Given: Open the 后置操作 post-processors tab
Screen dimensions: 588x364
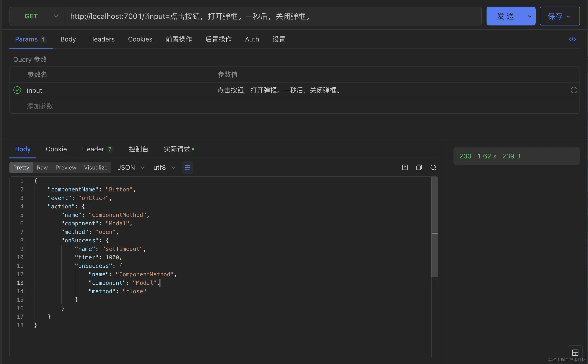Looking at the screenshot, I should click(x=218, y=39).
